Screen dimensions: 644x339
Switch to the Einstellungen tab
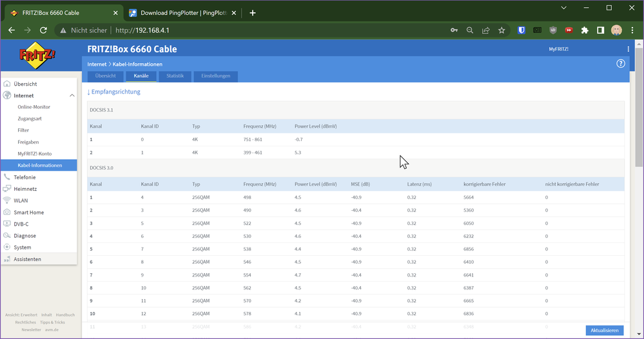[215, 76]
